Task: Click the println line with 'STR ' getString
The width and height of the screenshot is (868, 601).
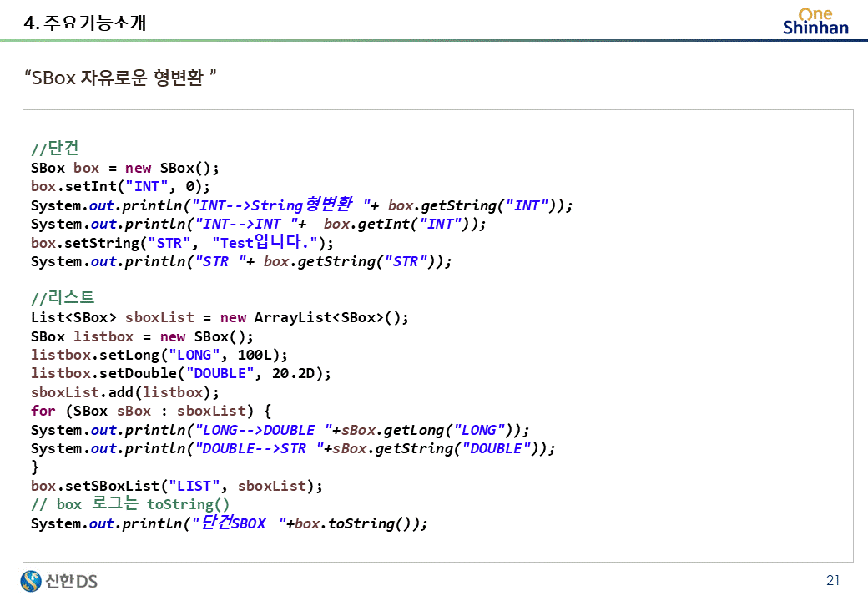Action: (x=241, y=261)
